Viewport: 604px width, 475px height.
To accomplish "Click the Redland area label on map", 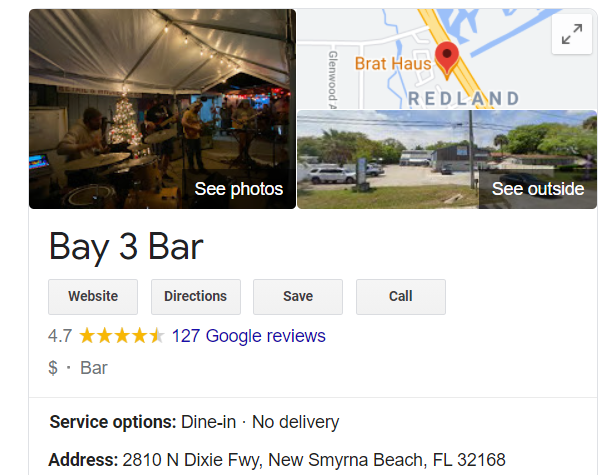I will coord(463,99).
